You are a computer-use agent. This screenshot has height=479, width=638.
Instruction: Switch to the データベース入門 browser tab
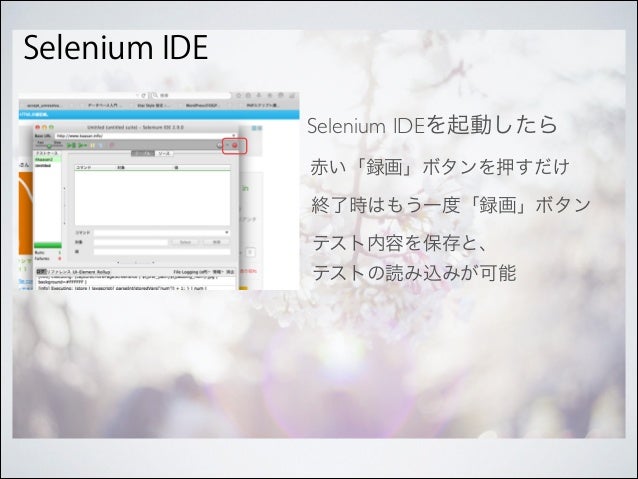click(103, 105)
